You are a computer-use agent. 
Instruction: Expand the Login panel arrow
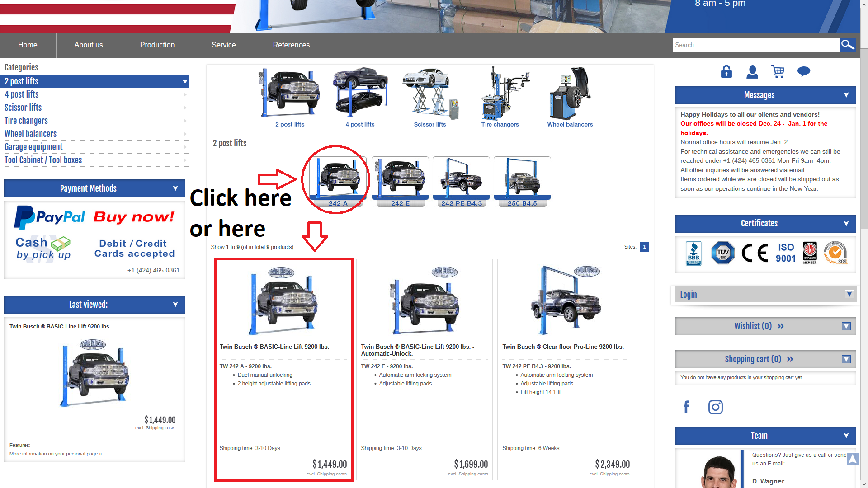point(849,294)
